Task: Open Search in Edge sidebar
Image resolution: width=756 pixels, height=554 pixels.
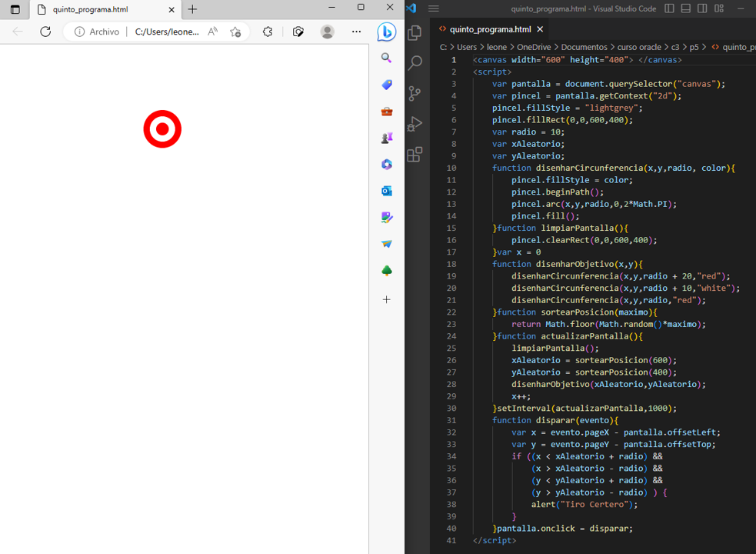Action: click(386, 58)
